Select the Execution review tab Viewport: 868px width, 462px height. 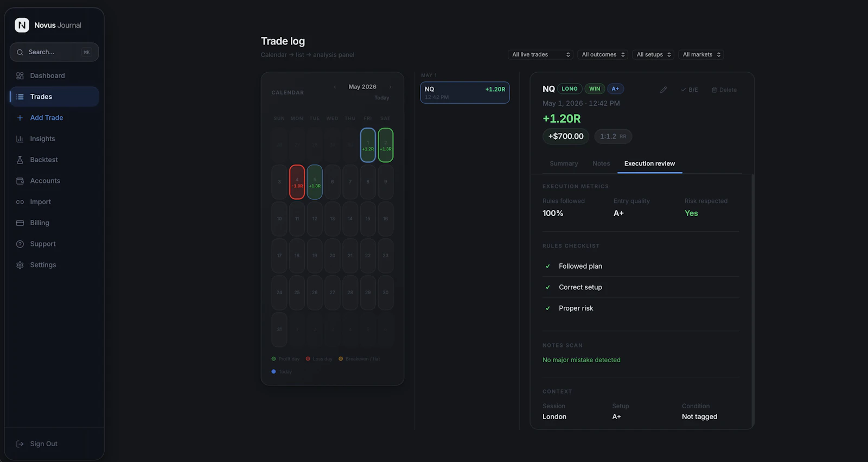coord(649,163)
